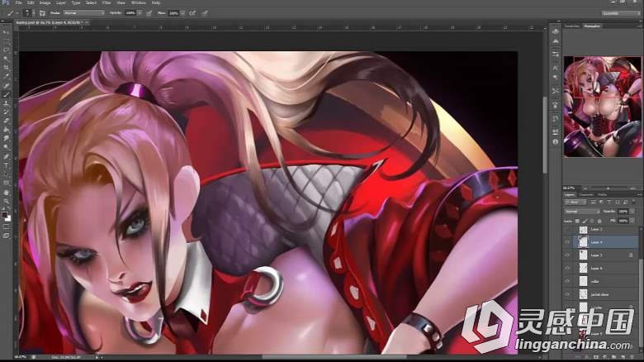Open the painting Mode dropdown
The image size is (644, 362).
coord(83,13)
